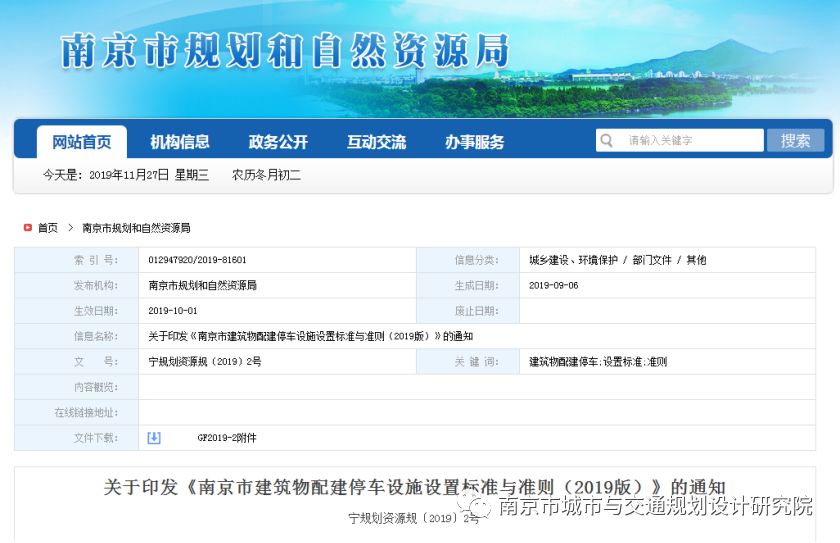The width and height of the screenshot is (840, 543).
Task: Click the 首页 breadcrumb link
Action: [x=48, y=228]
